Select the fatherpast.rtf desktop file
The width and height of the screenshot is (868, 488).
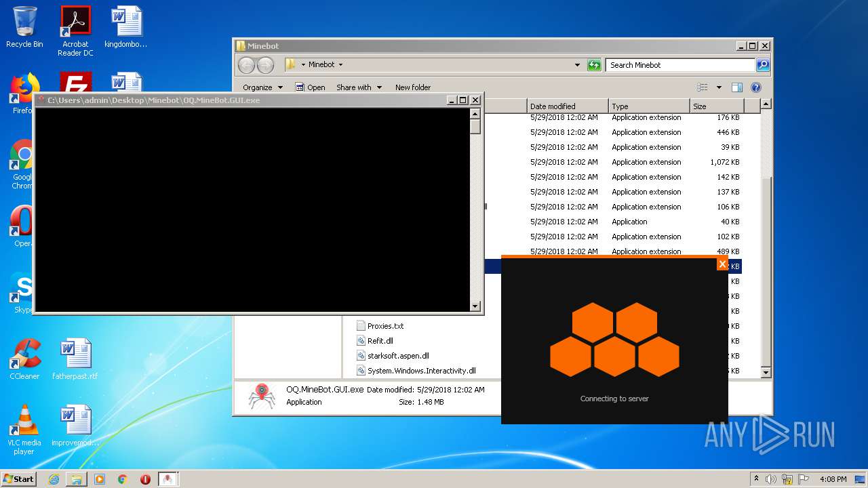coord(75,359)
